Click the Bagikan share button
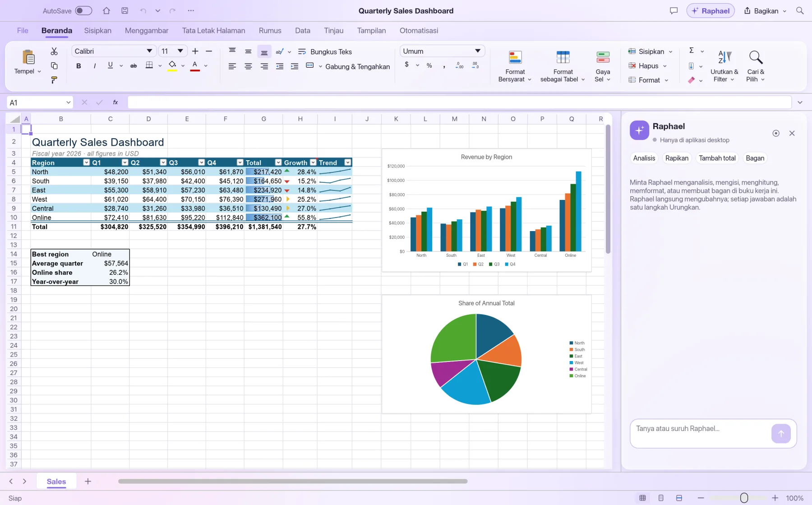Viewport: 812px width, 505px height. pyautogui.click(x=766, y=11)
